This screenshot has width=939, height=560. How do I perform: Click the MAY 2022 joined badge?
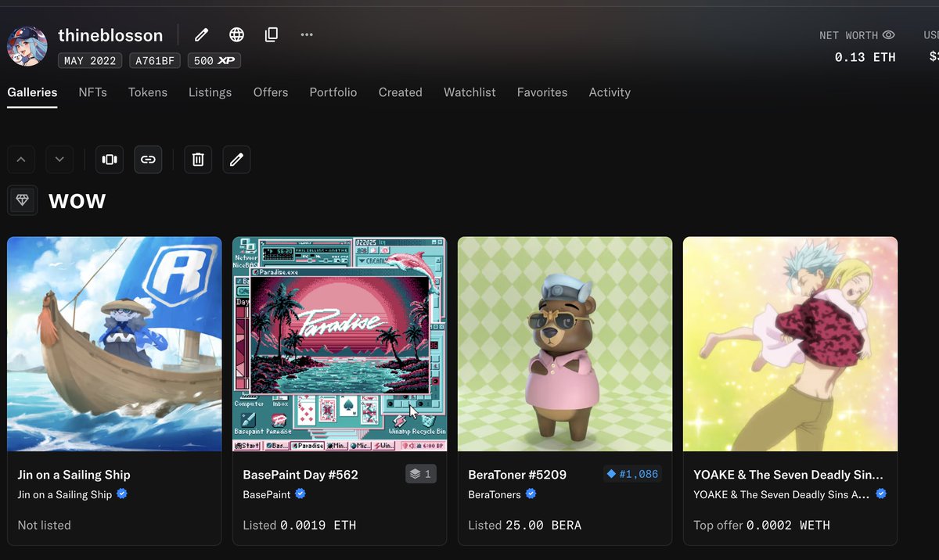(90, 60)
